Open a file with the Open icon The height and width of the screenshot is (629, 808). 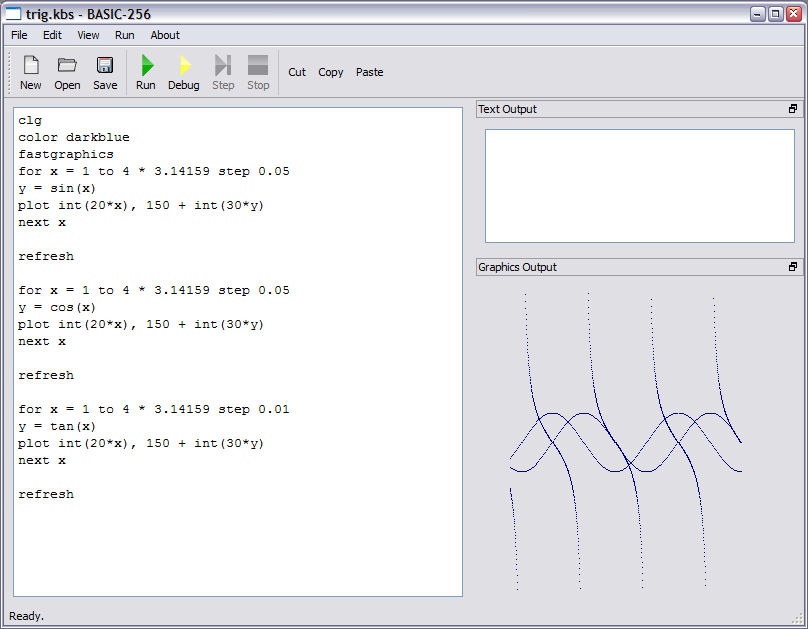coord(67,72)
